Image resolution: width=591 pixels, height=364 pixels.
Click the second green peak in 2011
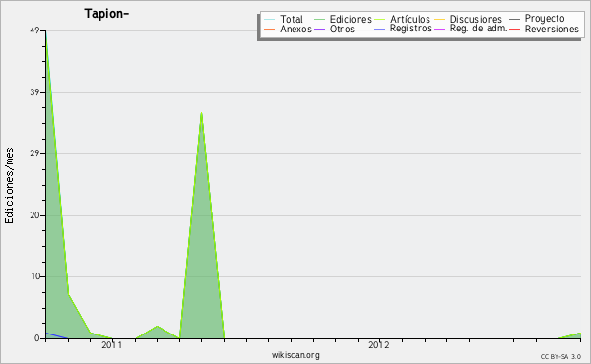(x=202, y=226)
